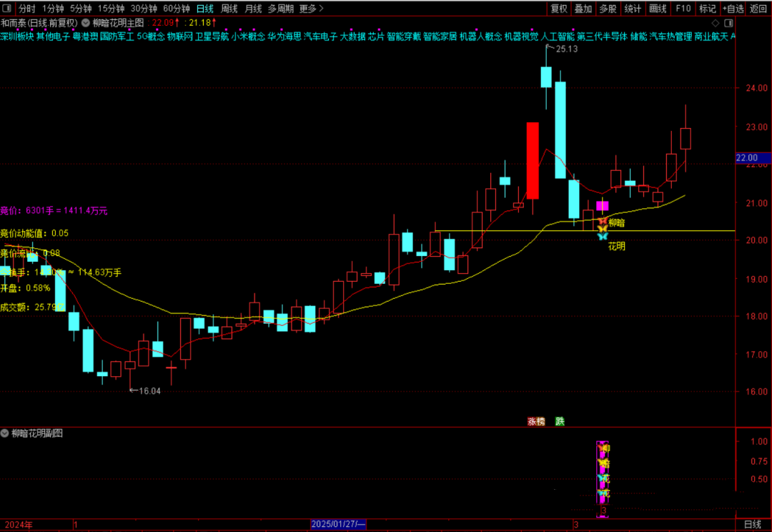Click the 涨榜 badge icon
The height and width of the screenshot is (532, 772).
[535, 422]
